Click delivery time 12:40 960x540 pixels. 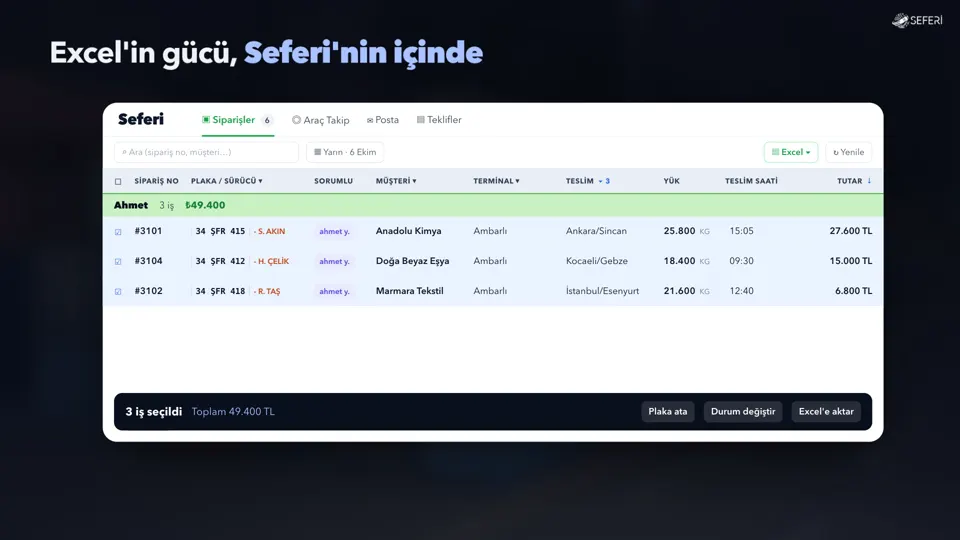741,291
